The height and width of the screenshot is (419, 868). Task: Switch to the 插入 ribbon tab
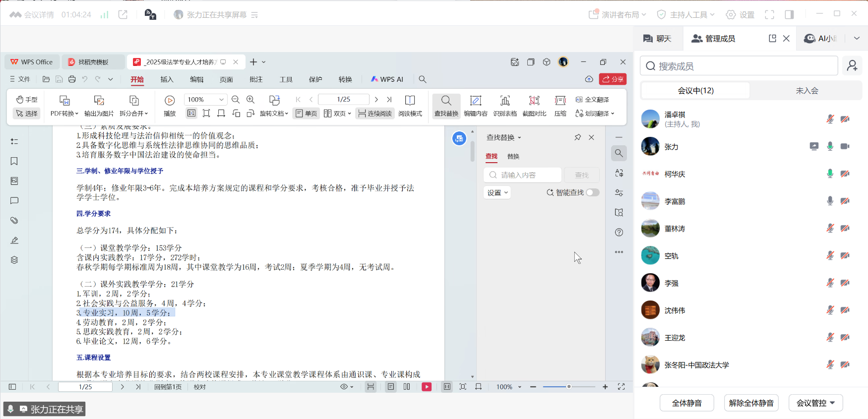coord(167,79)
